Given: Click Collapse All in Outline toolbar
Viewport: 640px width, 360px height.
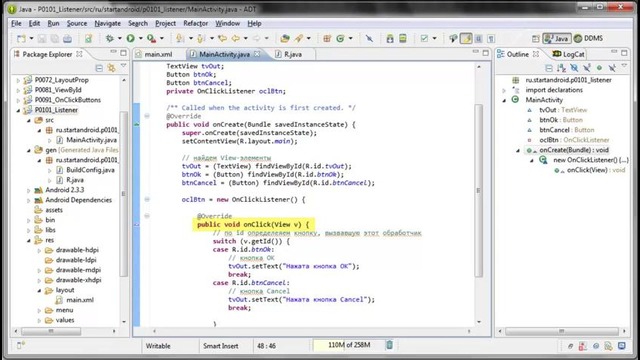Looking at the screenshot, I should [549, 68].
